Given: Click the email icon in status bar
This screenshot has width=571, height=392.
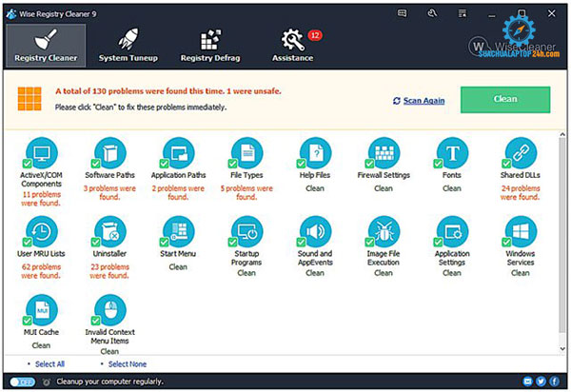Looking at the screenshot, I should tap(527, 382).
